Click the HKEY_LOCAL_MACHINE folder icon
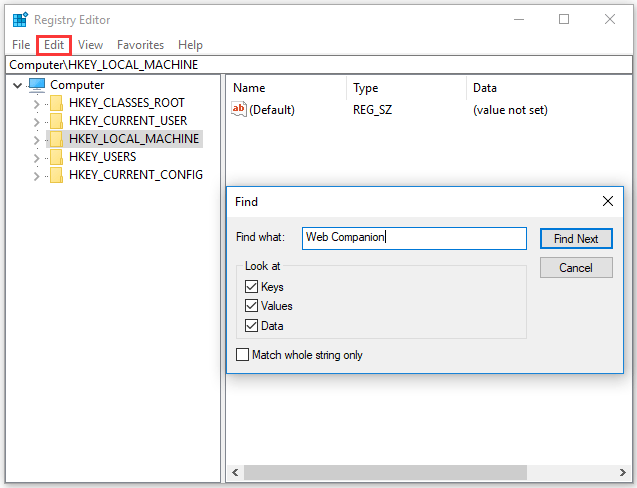The width and height of the screenshot is (637, 488). pyautogui.click(x=56, y=139)
